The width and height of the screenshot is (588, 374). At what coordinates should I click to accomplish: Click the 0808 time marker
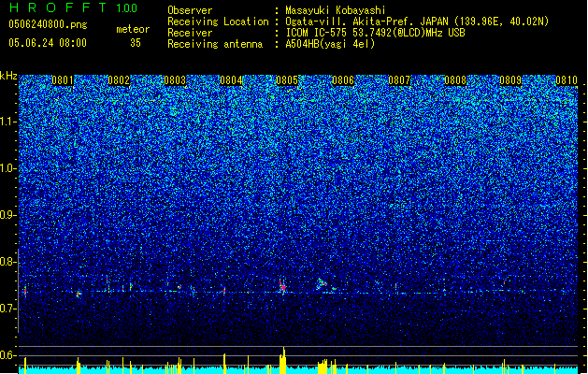(x=455, y=80)
